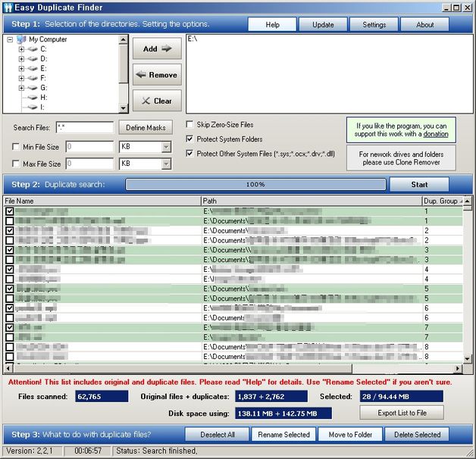
Task: Click the Easy Duplicate Finder title icon
Action: [x=8, y=8]
